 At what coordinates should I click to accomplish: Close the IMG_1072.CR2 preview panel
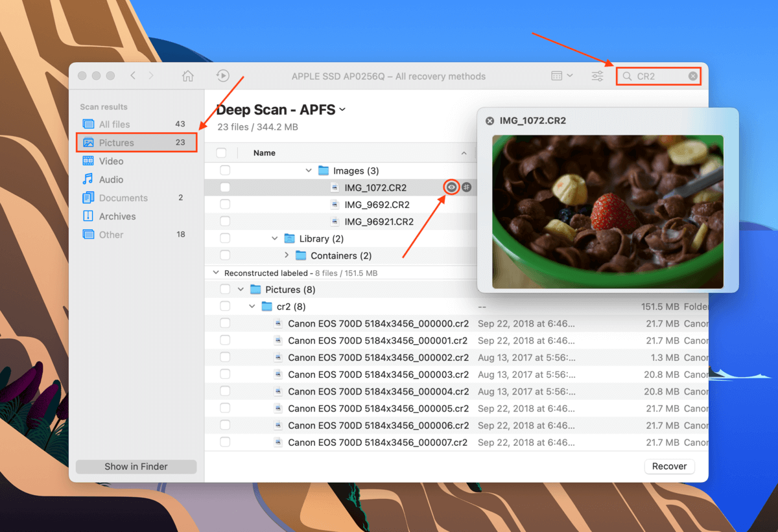click(490, 121)
